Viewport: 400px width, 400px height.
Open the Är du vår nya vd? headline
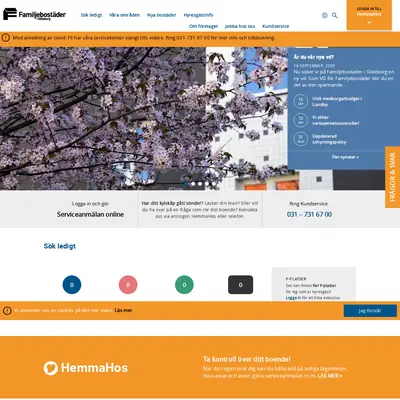[x=314, y=57]
